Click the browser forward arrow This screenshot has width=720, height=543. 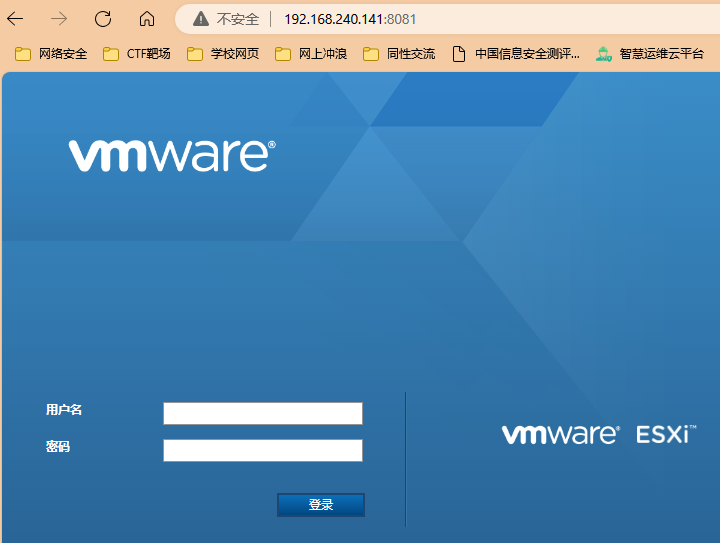click(x=59, y=19)
